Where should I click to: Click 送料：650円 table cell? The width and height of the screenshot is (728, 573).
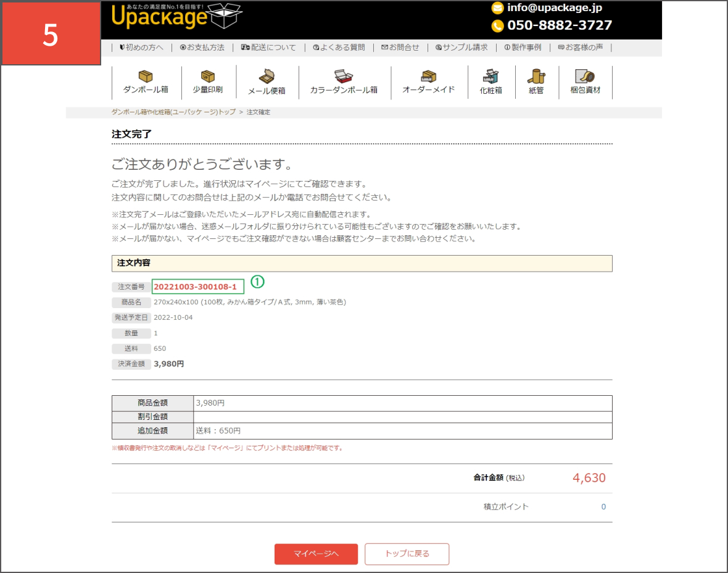(402, 431)
